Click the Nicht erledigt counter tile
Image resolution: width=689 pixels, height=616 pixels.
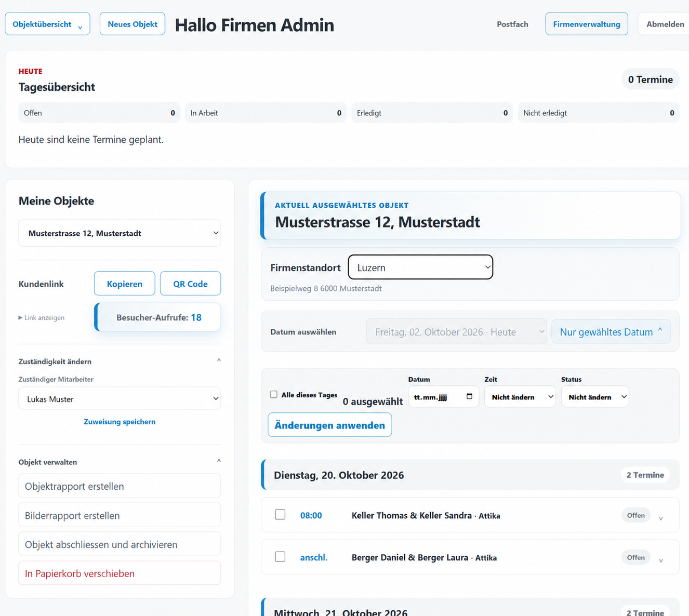[x=599, y=113]
